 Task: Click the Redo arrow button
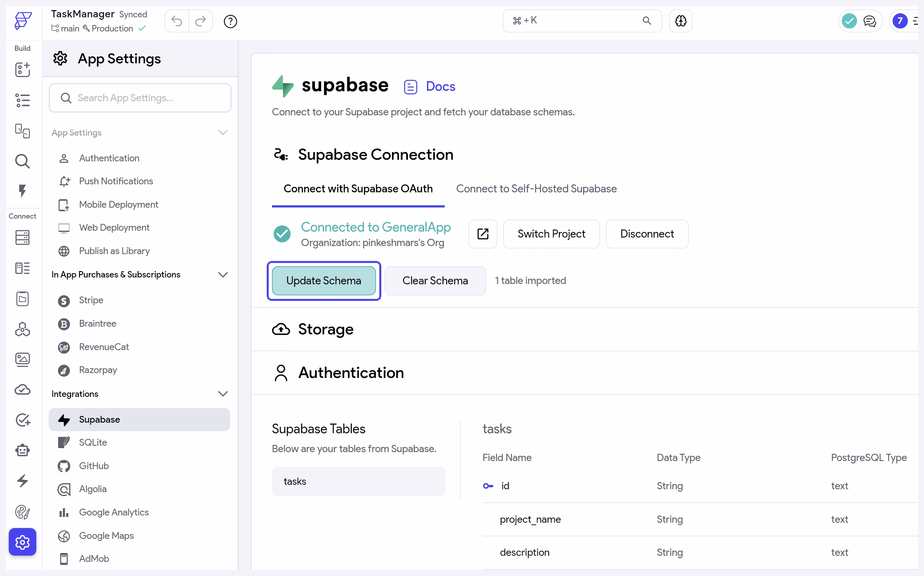201,21
